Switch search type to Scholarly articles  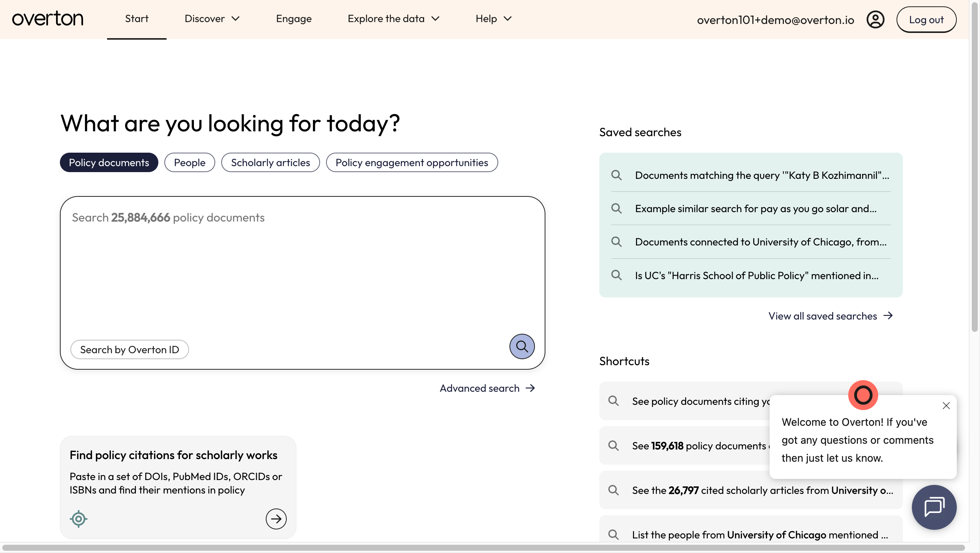click(x=271, y=162)
